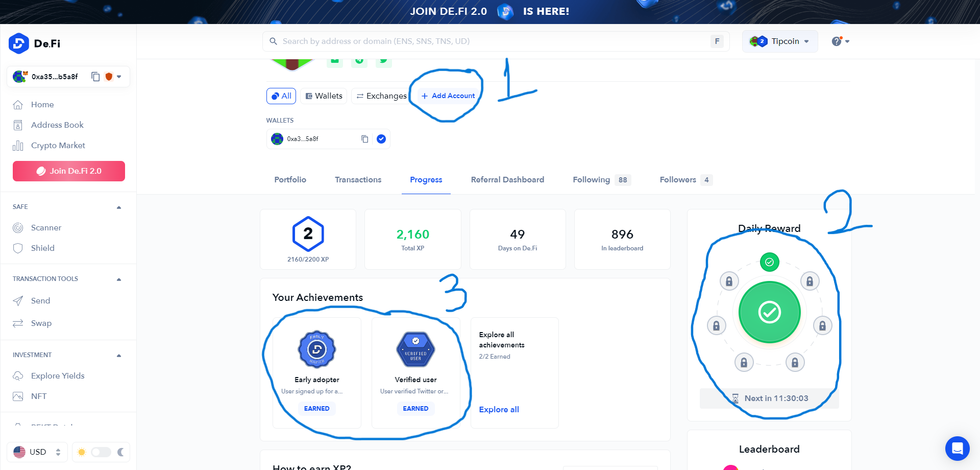Click the 2,160 Total XP value
980x470 pixels.
tap(413, 234)
